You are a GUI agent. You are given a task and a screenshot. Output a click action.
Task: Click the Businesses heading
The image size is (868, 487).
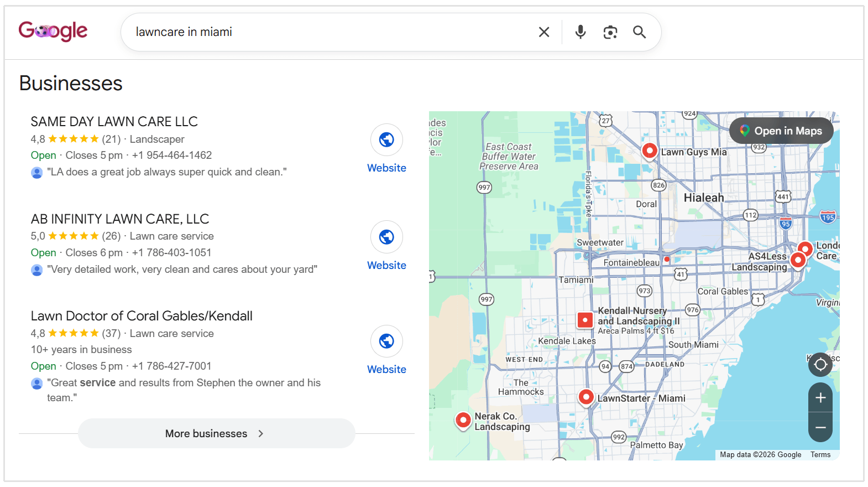tap(71, 84)
